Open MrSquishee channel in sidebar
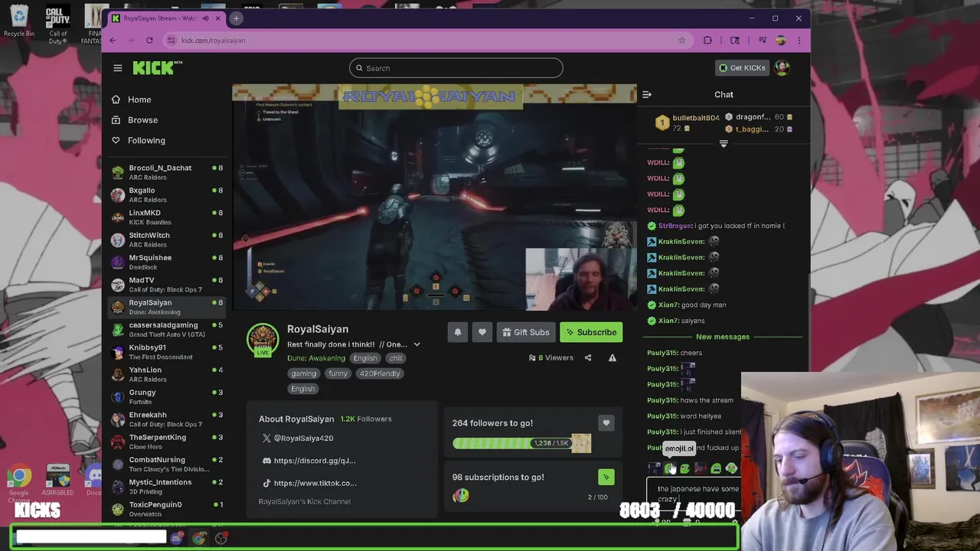Viewport: 980px width, 551px height. point(167,262)
